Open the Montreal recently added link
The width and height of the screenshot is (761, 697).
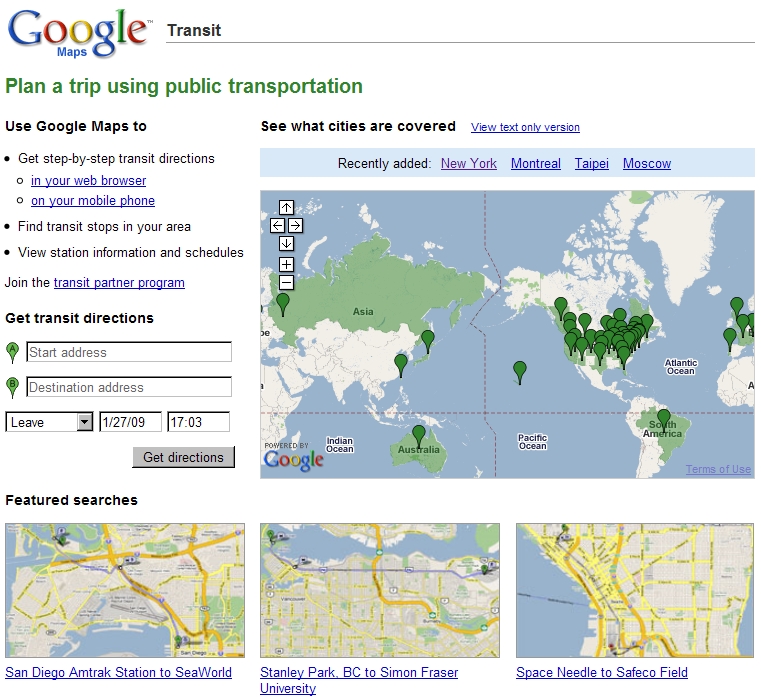click(536, 164)
